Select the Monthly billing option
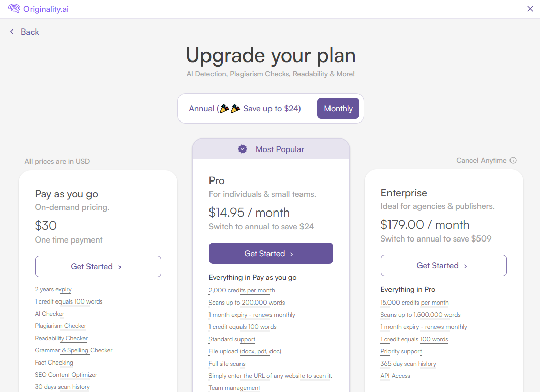The image size is (540, 392). pyautogui.click(x=338, y=108)
